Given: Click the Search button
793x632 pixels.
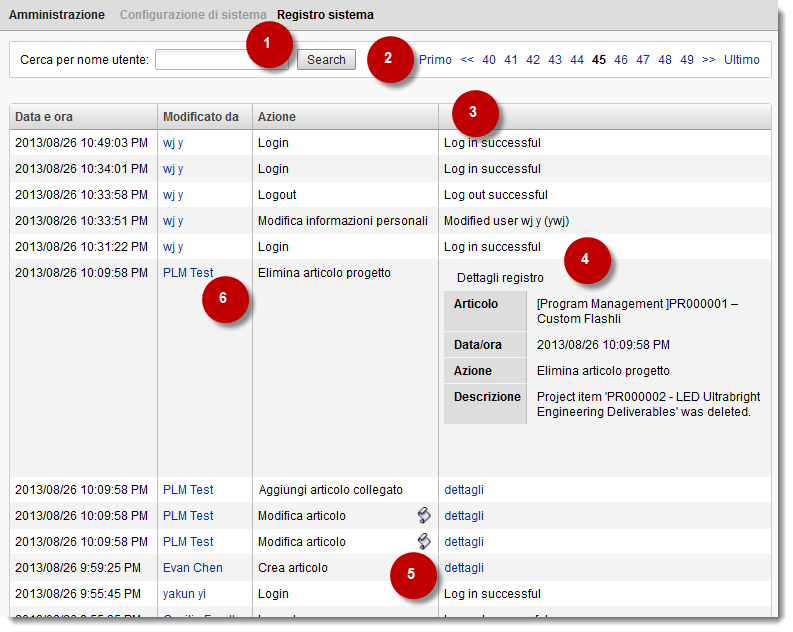Looking at the screenshot, I should click(x=326, y=60).
